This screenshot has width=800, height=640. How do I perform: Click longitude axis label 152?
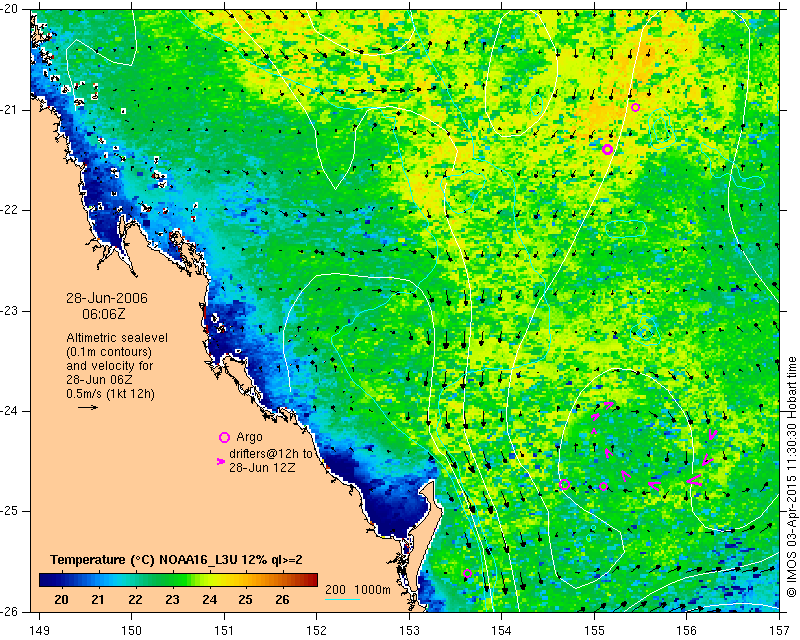[316, 631]
